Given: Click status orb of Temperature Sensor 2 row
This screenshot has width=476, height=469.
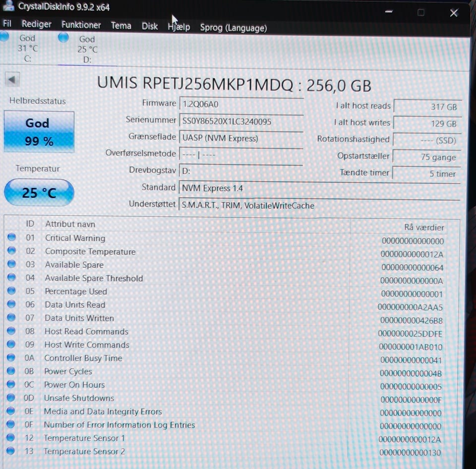Looking at the screenshot, I should point(10,451).
